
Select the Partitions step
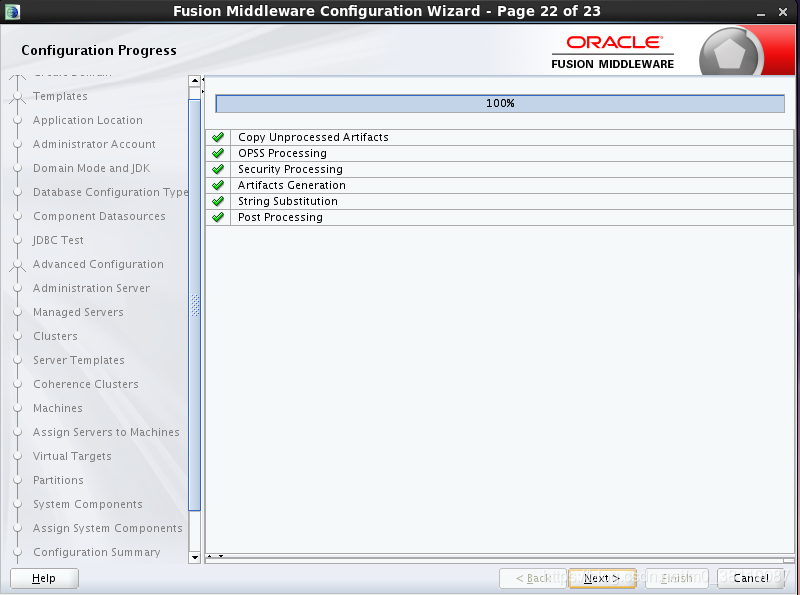(58, 480)
